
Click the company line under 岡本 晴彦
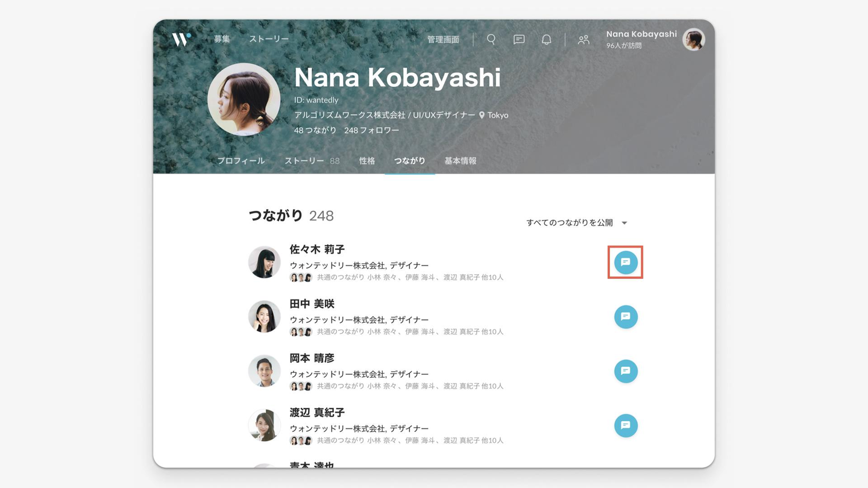coord(359,374)
